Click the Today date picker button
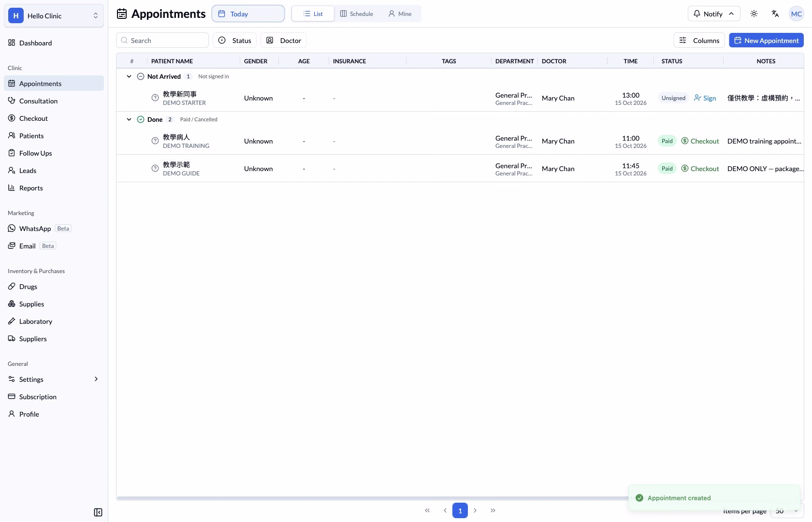Viewport: 812px width, 522px height. point(248,14)
